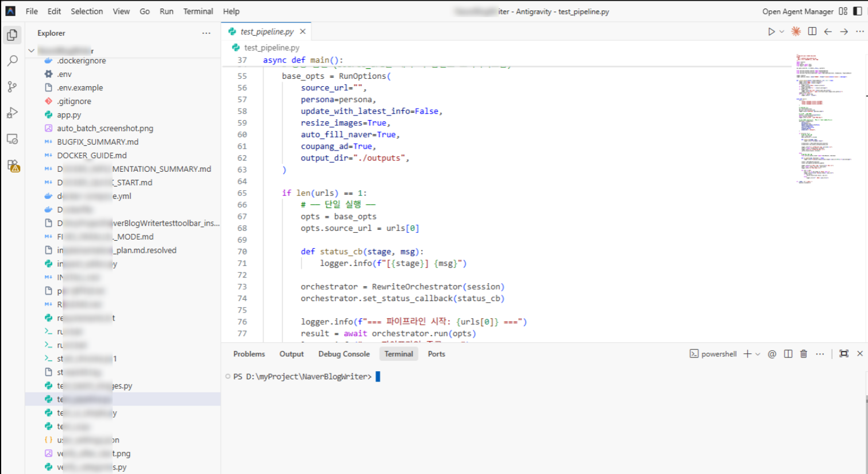Switch to the Ports panel tab
Image resolution: width=868 pixels, height=474 pixels.
tap(437, 354)
